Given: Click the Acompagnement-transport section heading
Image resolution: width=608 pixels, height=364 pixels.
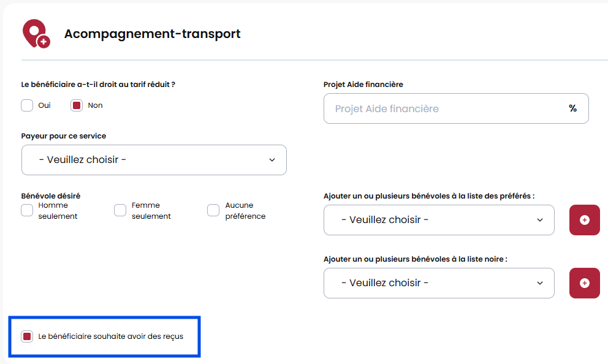Looking at the screenshot, I should [x=152, y=34].
